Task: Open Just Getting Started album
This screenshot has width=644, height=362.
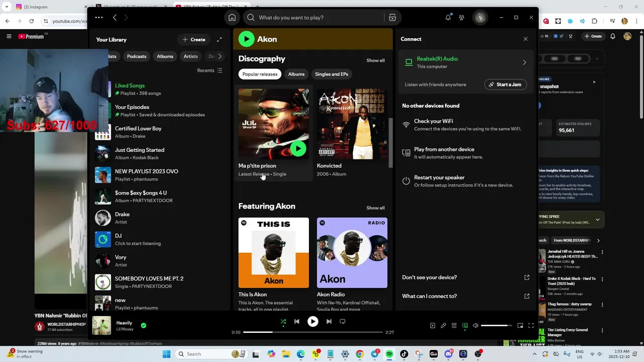Action: click(159, 153)
